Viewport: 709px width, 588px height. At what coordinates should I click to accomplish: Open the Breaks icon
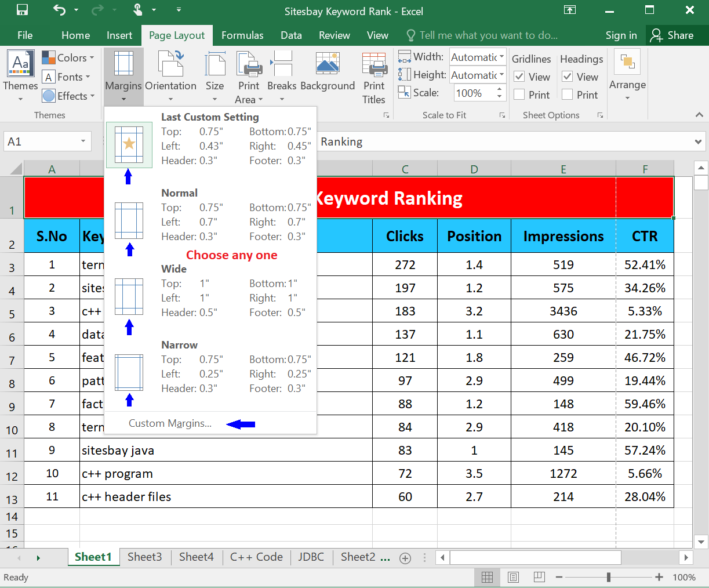click(282, 63)
